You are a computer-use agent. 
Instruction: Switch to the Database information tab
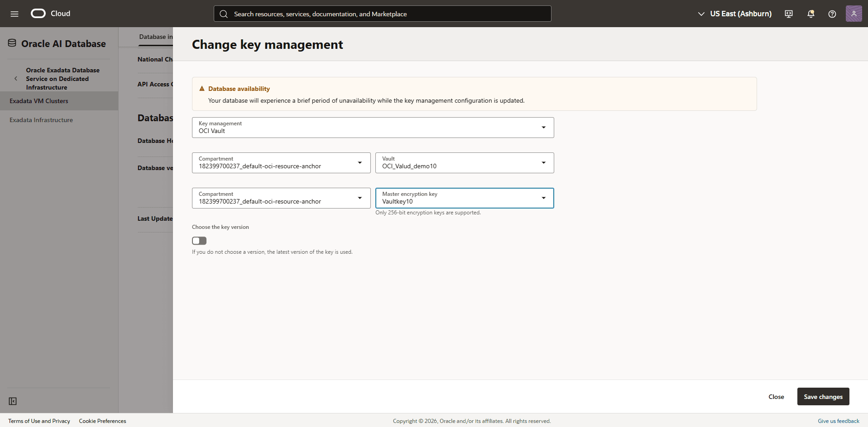(156, 37)
